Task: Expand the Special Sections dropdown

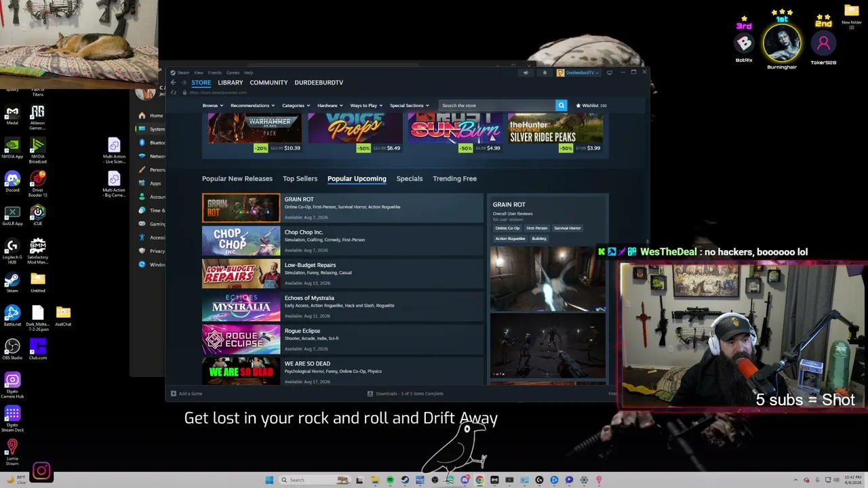Action: 409,105
